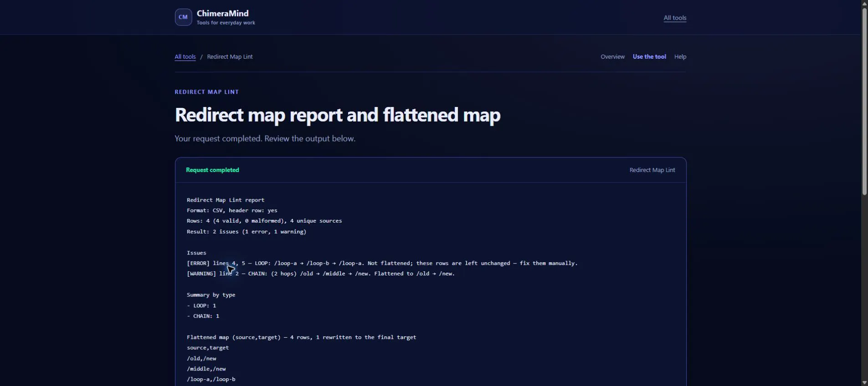Select the '- CHAIN: 1' summary row
Viewport: 868px width, 386px height.
pyautogui.click(x=203, y=316)
